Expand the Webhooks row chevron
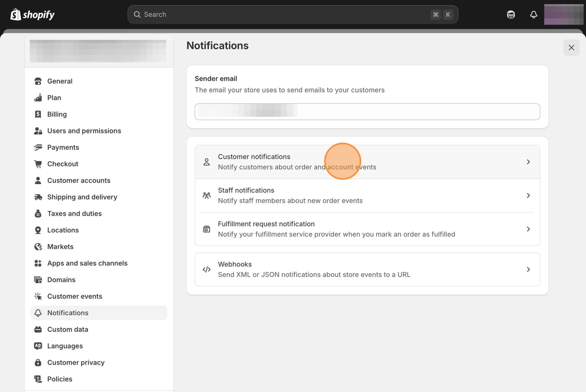 (x=528, y=270)
